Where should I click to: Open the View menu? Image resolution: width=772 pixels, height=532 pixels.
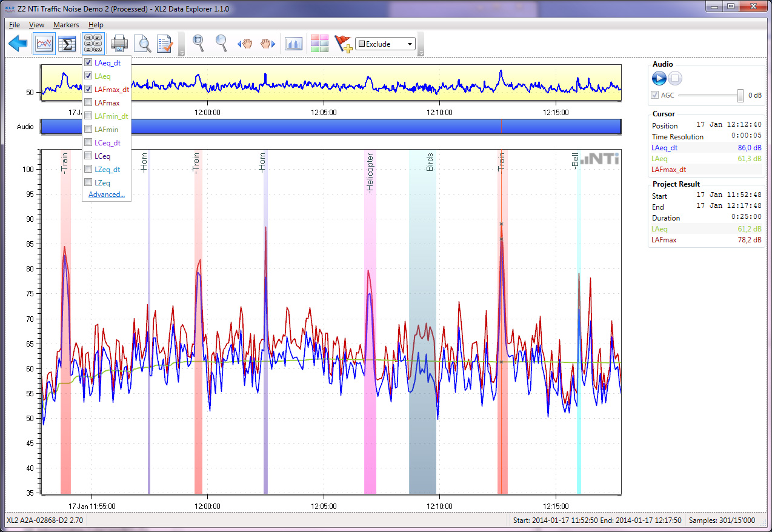click(x=36, y=25)
